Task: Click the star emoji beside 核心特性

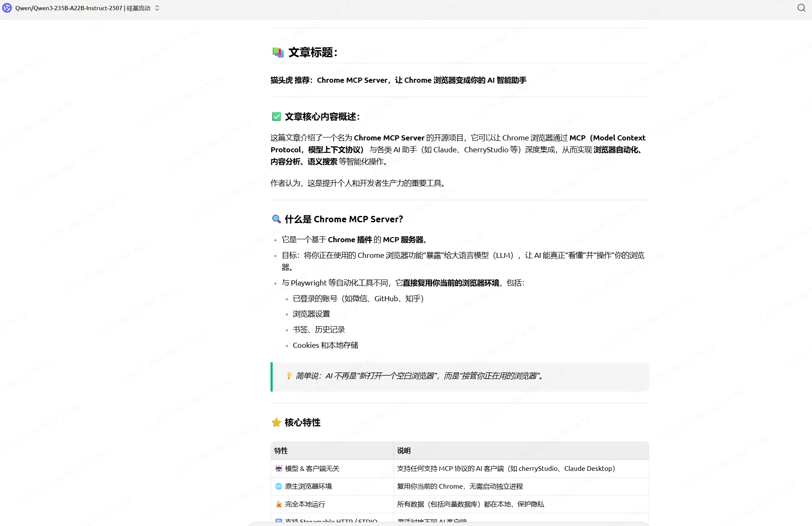Action: [x=276, y=422]
